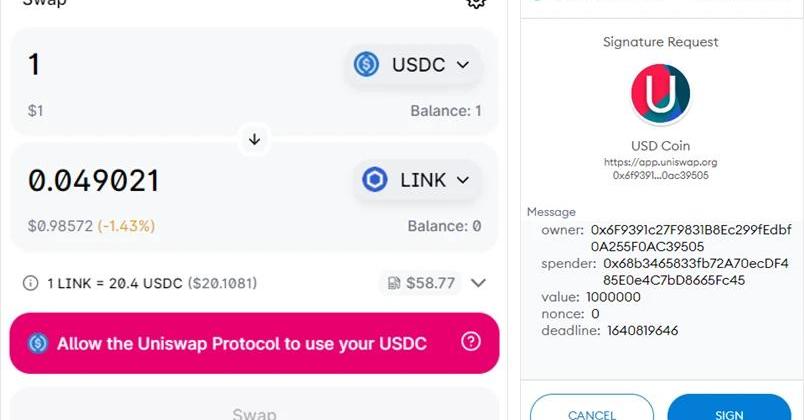Click the question mark help icon
This screenshot has height=420, width=804.
(471, 342)
